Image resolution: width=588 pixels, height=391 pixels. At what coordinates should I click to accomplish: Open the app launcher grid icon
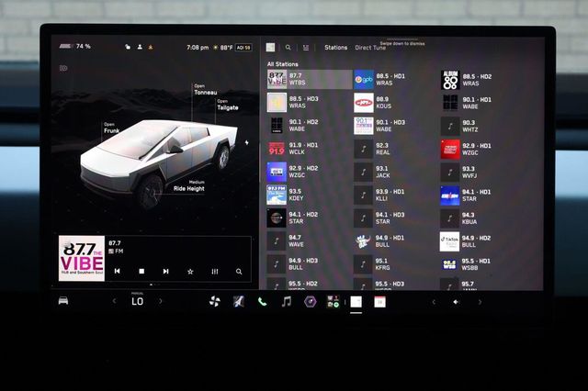coord(333,301)
